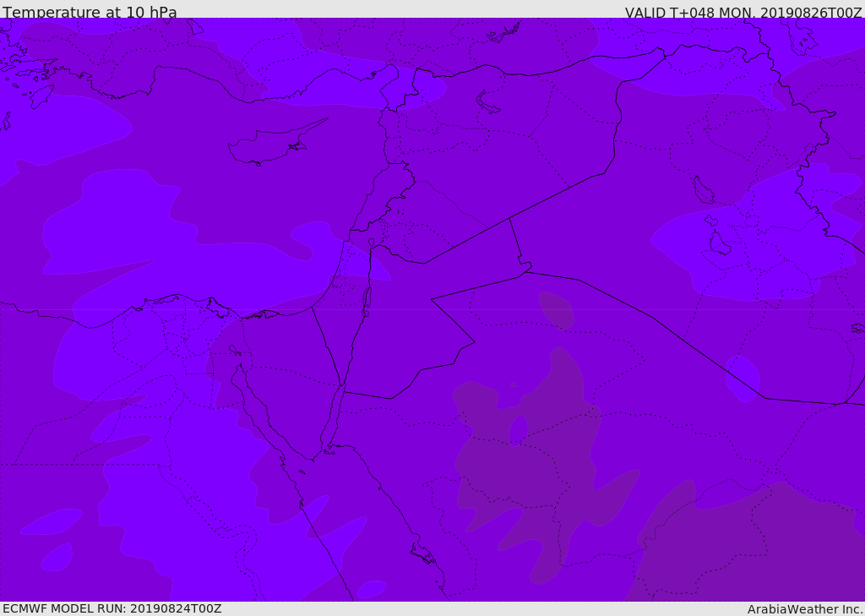Click the 'ECMWF MODEL RUN: 20190824T00Z' text
The height and width of the screenshot is (616, 865).
pyautogui.click(x=112, y=608)
